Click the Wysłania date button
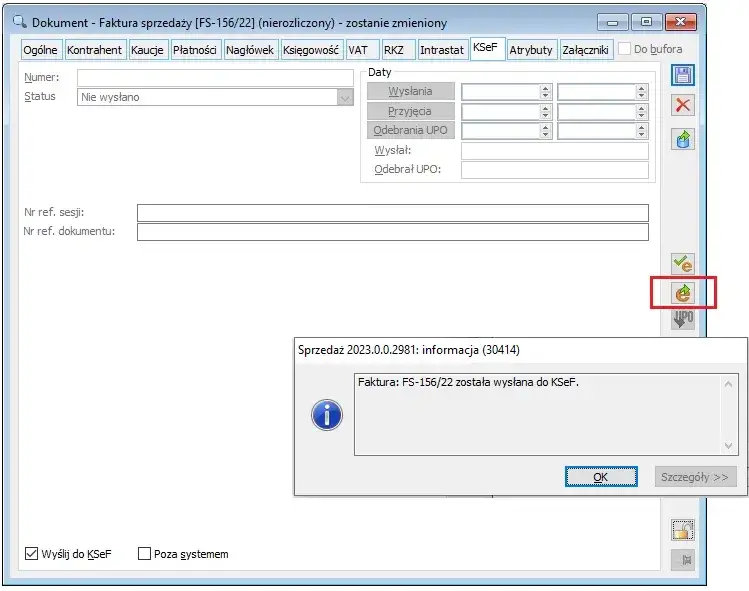Viewport: 749px width, 591px height. (x=410, y=91)
